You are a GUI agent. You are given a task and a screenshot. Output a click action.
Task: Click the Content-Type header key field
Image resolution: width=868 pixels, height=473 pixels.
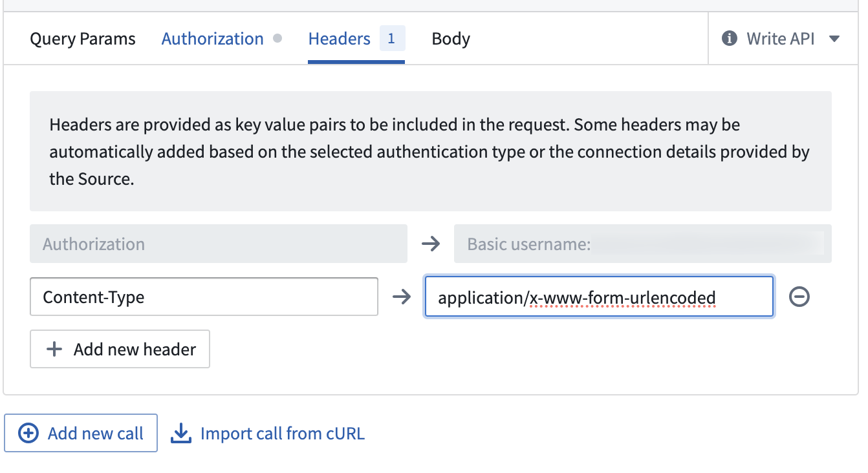click(204, 297)
